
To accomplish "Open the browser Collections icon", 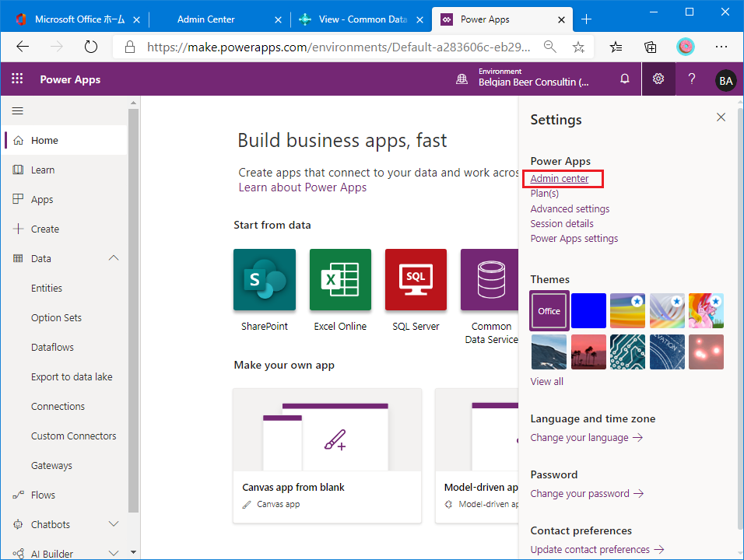I will [x=650, y=47].
